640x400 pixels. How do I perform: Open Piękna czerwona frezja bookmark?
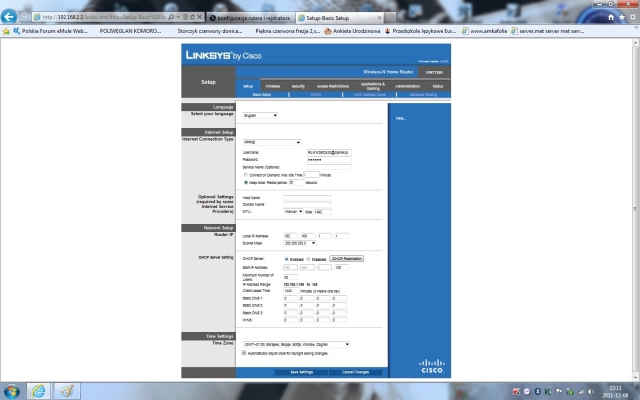pos(287,31)
